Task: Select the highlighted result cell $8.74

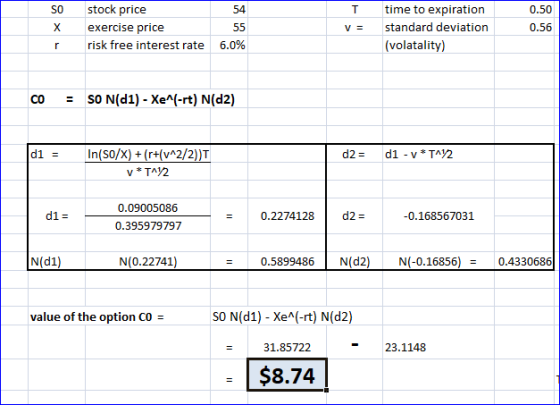Action: click(x=287, y=375)
